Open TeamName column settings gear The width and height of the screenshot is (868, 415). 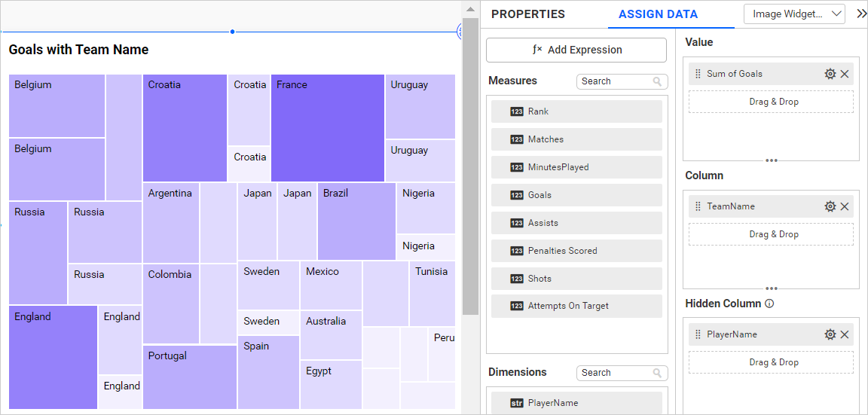830,206
